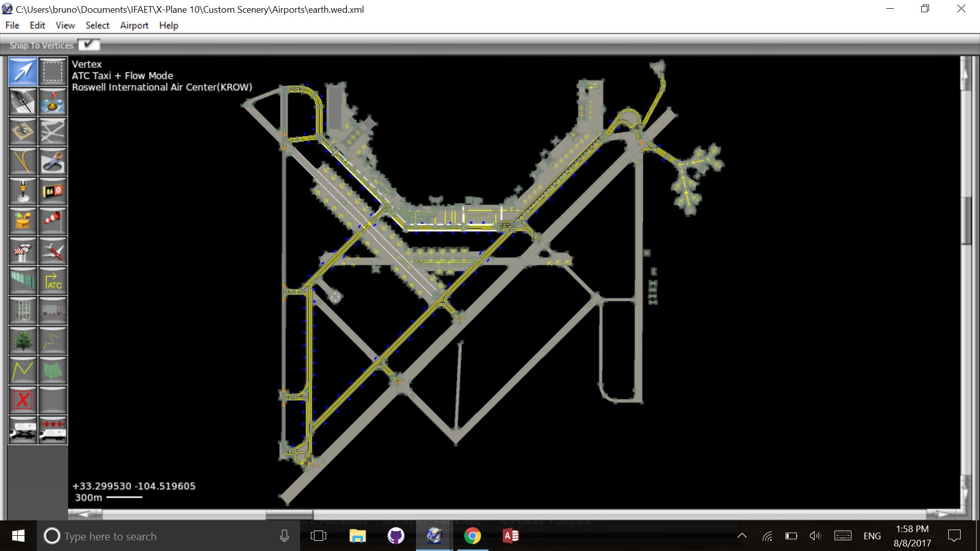The image size is (980, 551).
Task: Pick the Taxi Sign tool
Action: click(x=53, y=191)
